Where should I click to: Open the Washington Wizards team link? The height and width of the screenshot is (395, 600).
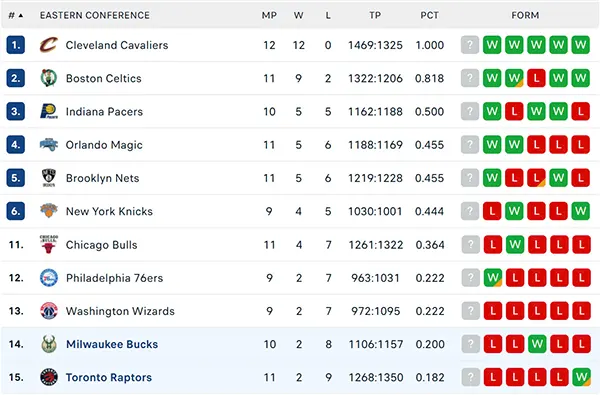click(120, 311)
